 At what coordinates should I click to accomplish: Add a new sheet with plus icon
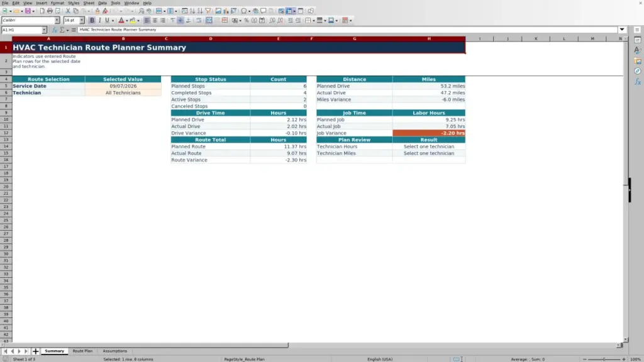35,351
